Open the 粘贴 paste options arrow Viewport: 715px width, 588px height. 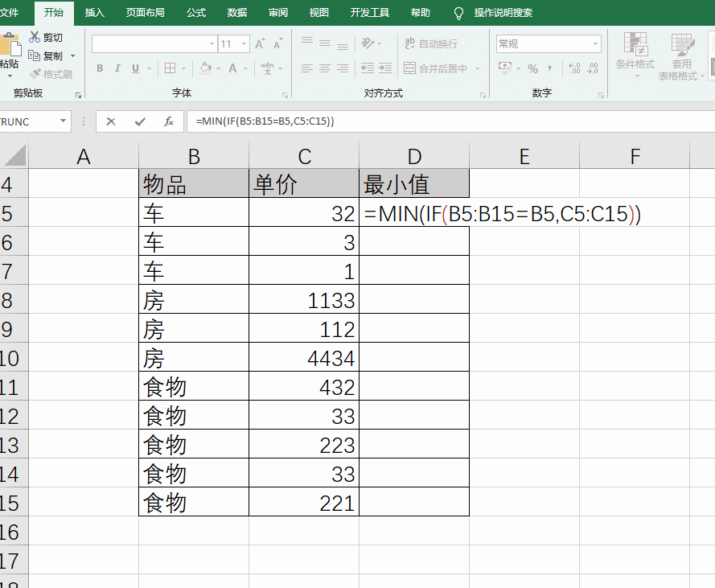coord(10,75)
